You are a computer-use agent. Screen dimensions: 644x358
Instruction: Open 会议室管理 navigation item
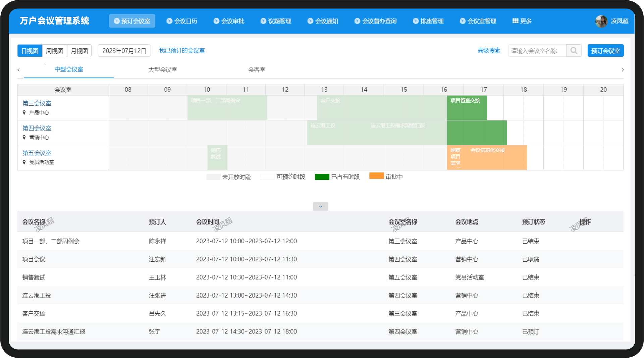(478, 21)
